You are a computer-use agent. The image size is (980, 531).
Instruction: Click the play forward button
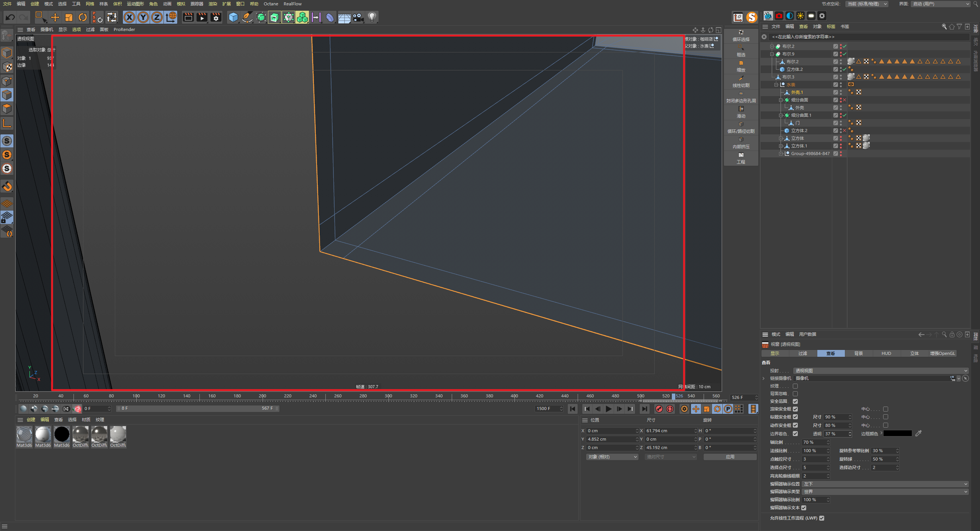coord(608,409)
